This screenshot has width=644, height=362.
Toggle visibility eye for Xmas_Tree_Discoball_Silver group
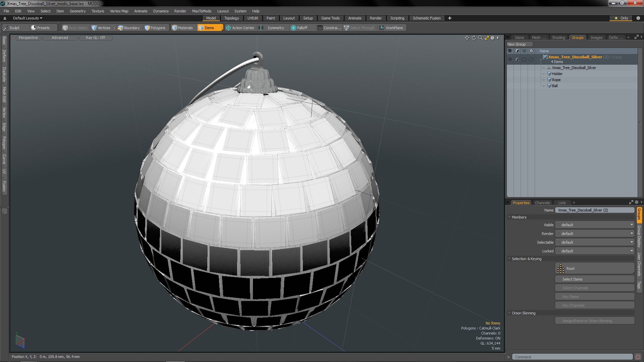(510, 59)
